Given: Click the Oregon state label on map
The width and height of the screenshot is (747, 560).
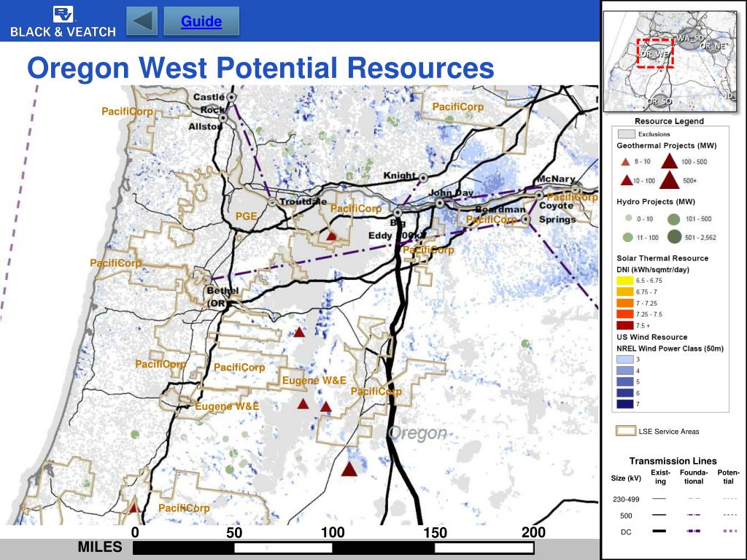Looking at the screenshot, I should click(x=418, y=433).
